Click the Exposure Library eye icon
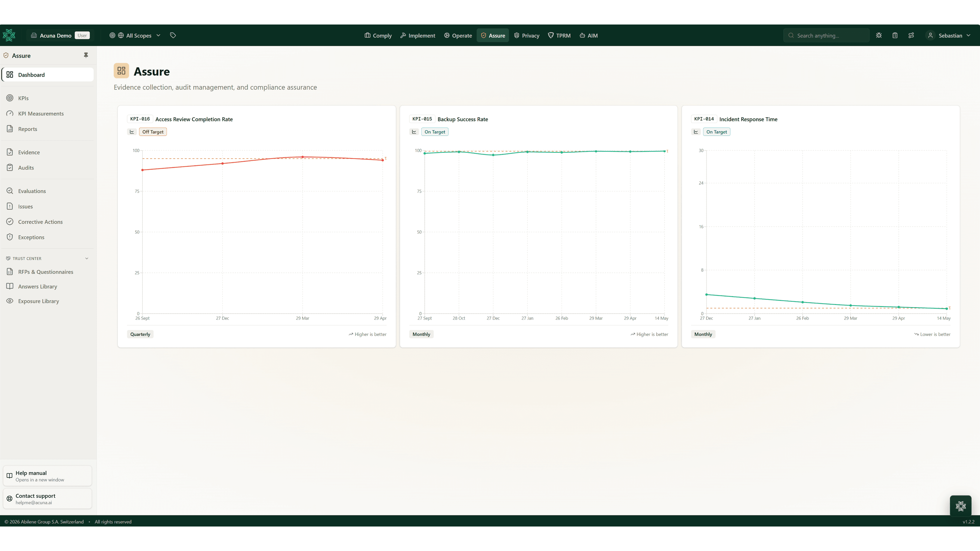The width and height of the screenshot is (980, 551). [10, 301]
